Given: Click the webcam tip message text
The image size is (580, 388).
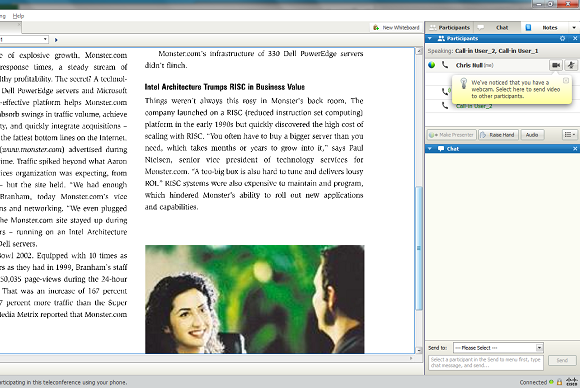Looking at the screenshot, I should click(x=515, y=89).
